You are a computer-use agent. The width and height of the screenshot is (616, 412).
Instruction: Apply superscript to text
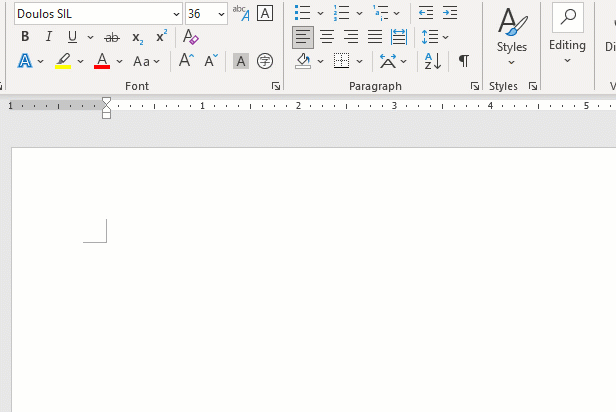[x=161, y=37]
